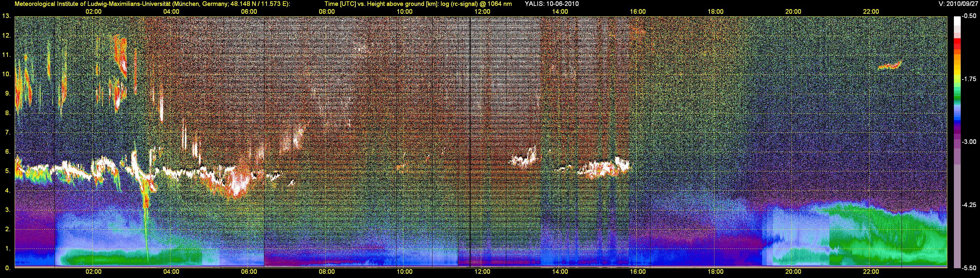The image size is (980, 278).
Task: Click the '-4.25' color scale value
Action: click(969, 205)
